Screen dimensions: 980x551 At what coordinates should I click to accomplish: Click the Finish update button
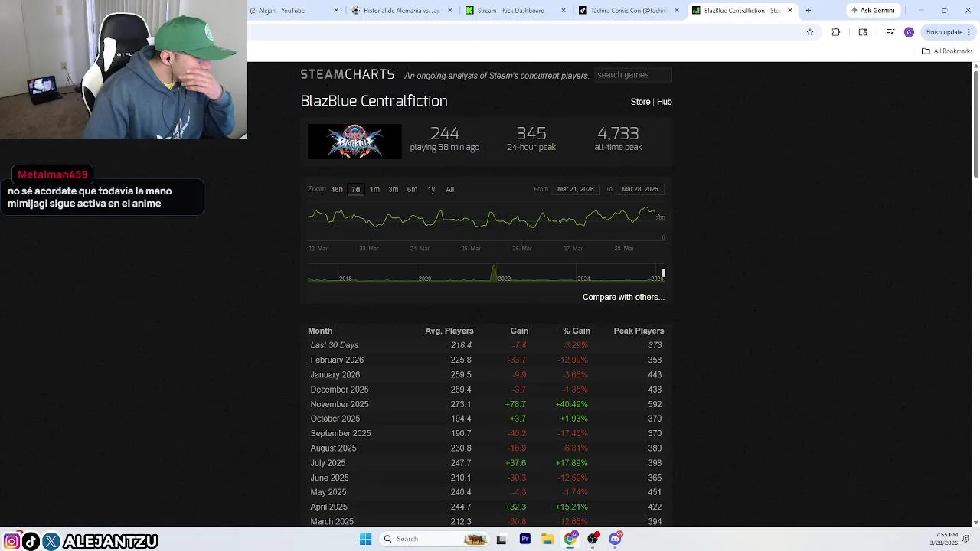click(x=948, y=32)
